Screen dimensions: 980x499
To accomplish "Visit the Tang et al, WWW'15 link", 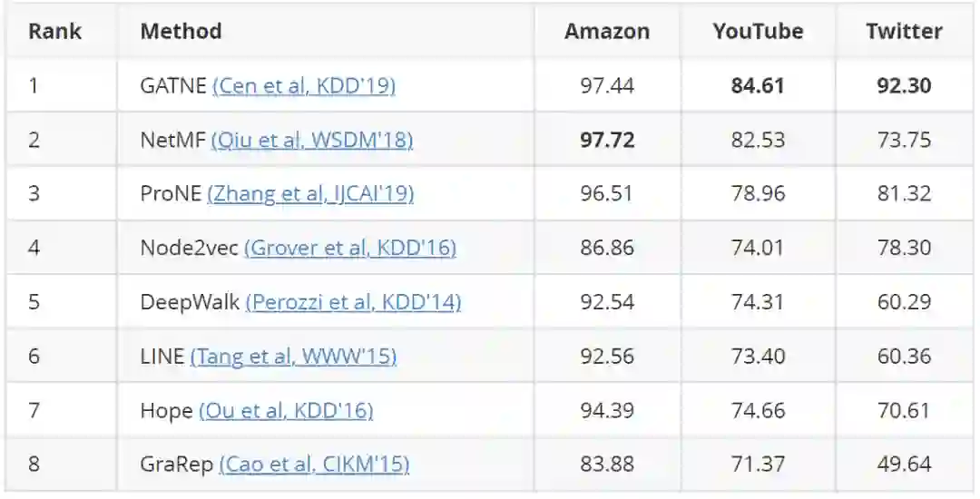I will 293,357.
